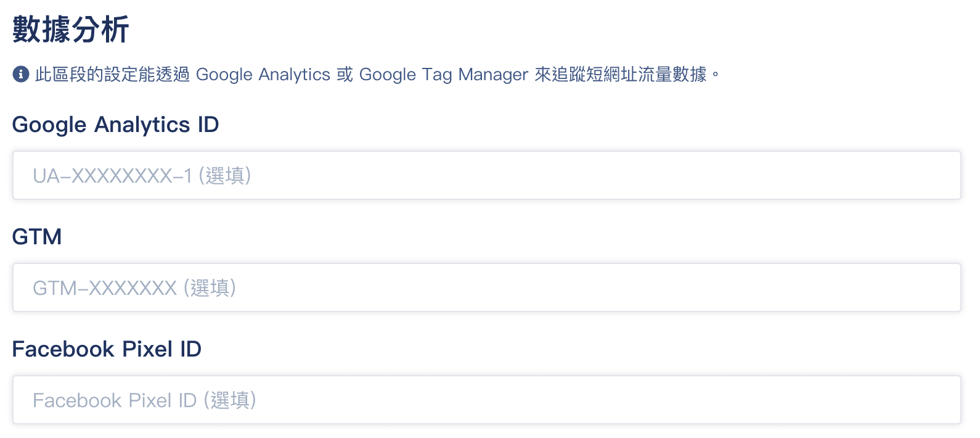
Task: Click the "Facebook Pixel ID" placeholder text
Action: coord(115,400)
